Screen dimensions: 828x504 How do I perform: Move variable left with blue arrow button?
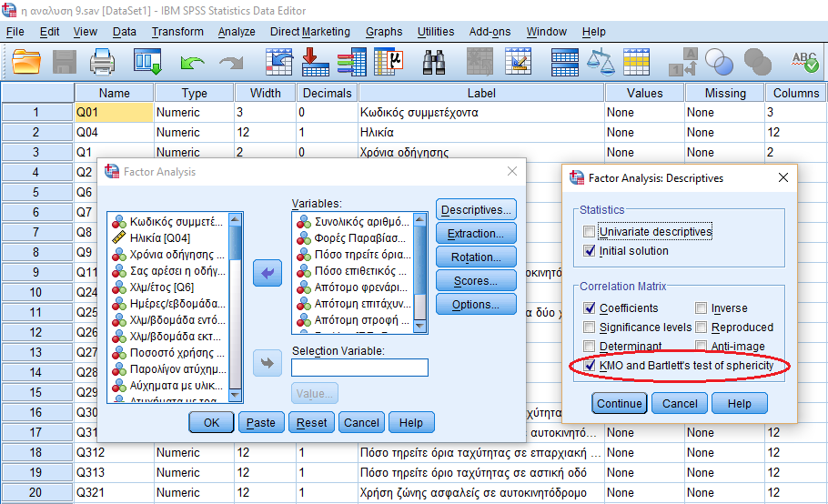268,273
